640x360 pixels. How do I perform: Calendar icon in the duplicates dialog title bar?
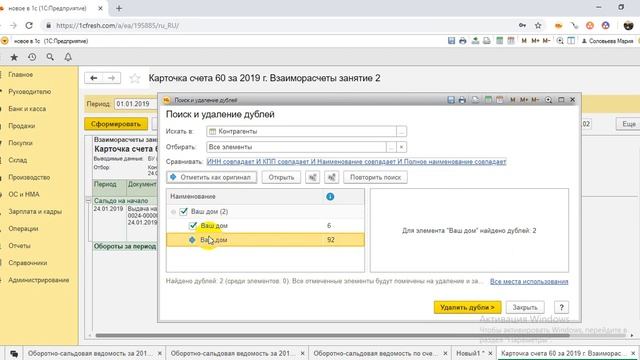(x=500, y=100)
